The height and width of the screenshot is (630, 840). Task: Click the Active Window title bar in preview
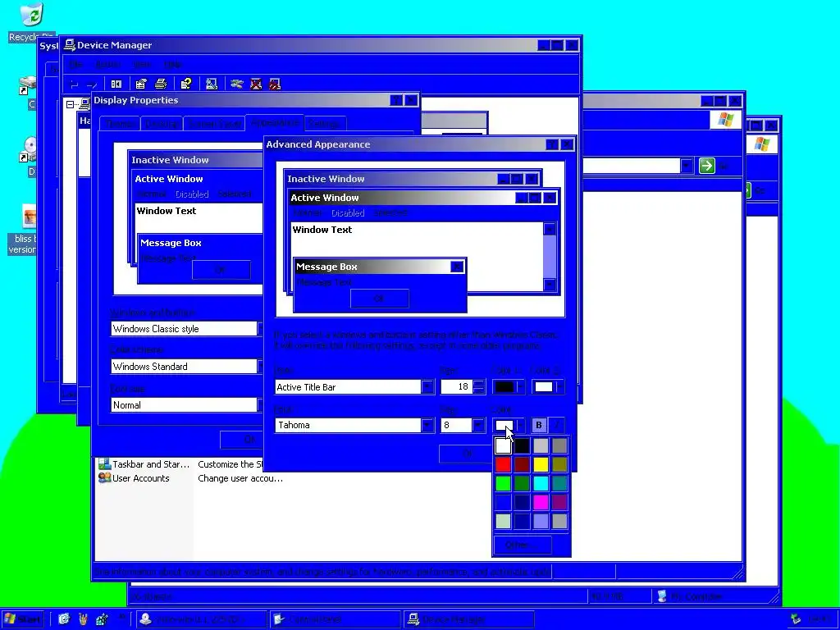[423, 198]
